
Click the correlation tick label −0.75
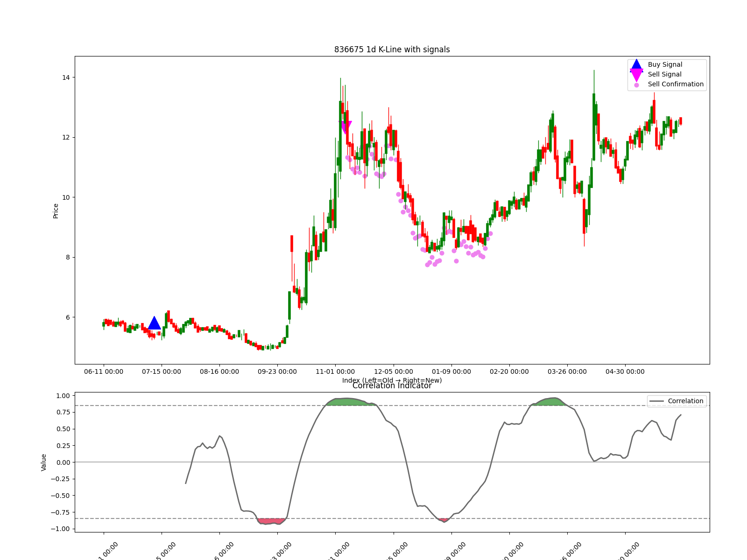(60, 512)
